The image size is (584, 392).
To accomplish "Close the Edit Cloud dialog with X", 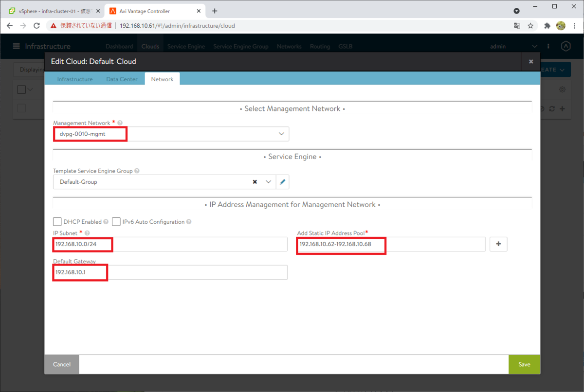I will click(531, 62).
